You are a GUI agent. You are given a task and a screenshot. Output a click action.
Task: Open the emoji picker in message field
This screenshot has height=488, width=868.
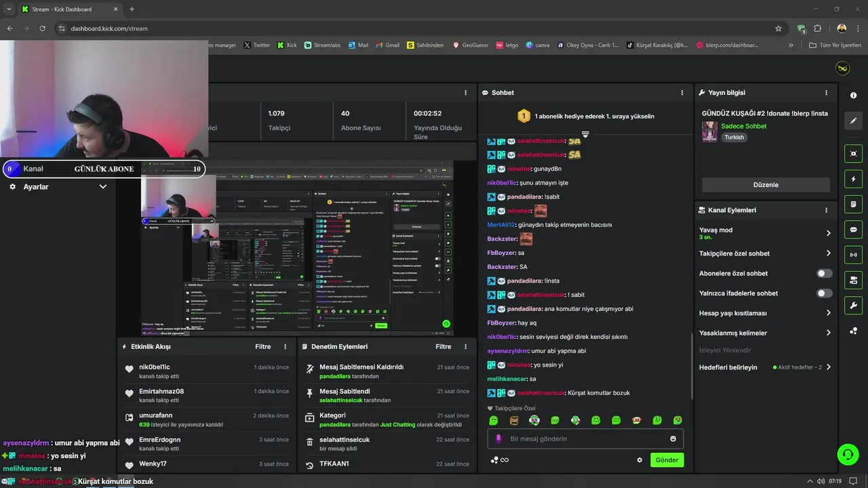point(673,439)
